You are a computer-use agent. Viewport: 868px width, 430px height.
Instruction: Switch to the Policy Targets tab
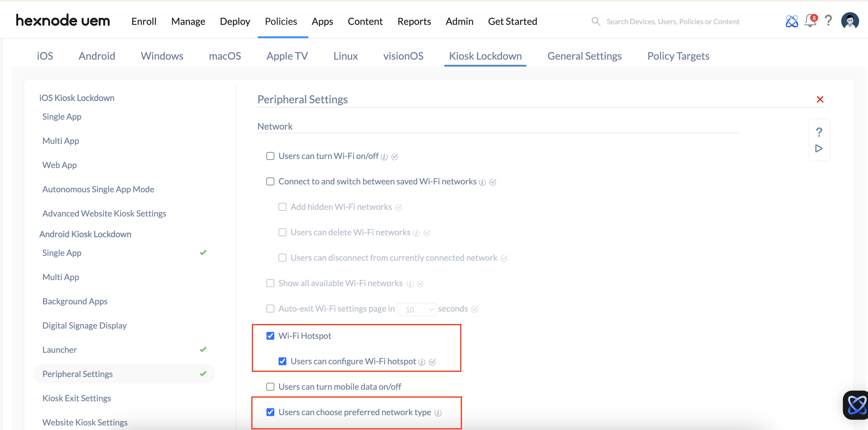pyautogui.click(x=678, y=56)
